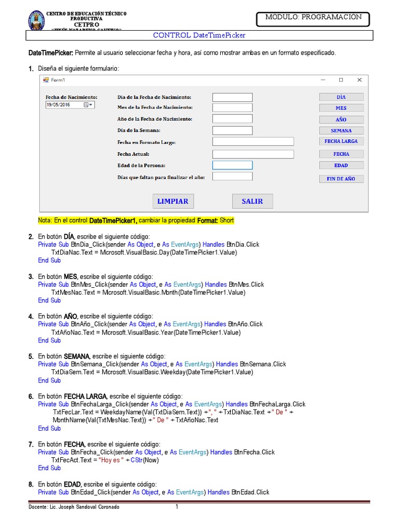Click the AÑO button in Form1
This screenshot has height=532, width=399.
341,119
